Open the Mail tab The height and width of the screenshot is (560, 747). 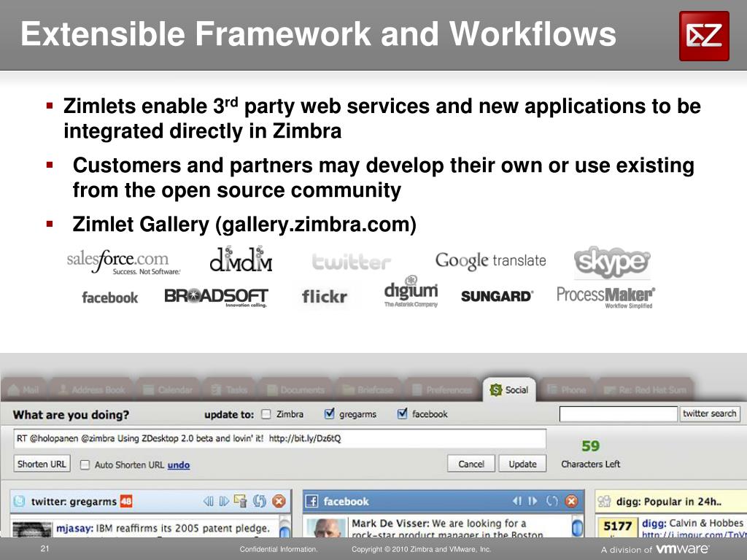pos(24,389)
